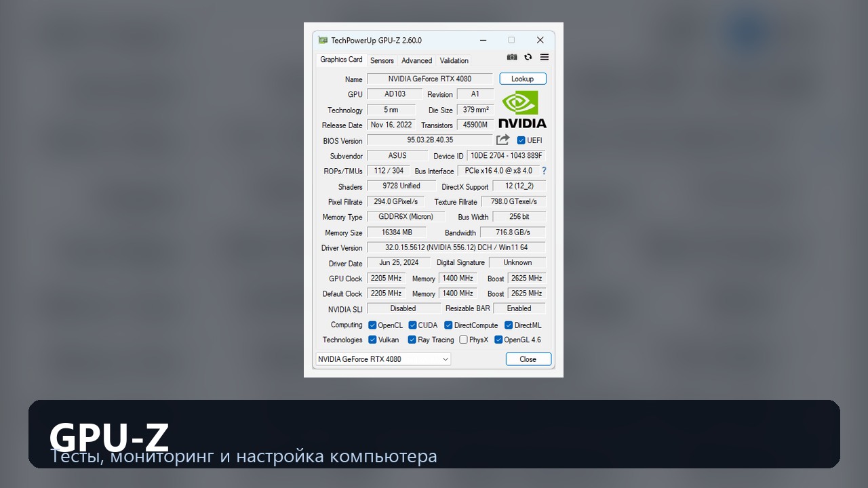Viewport: 868px width, 488px height.
Task: Click the NVIDIA SLI field Disabled
Action: (403, 308)
